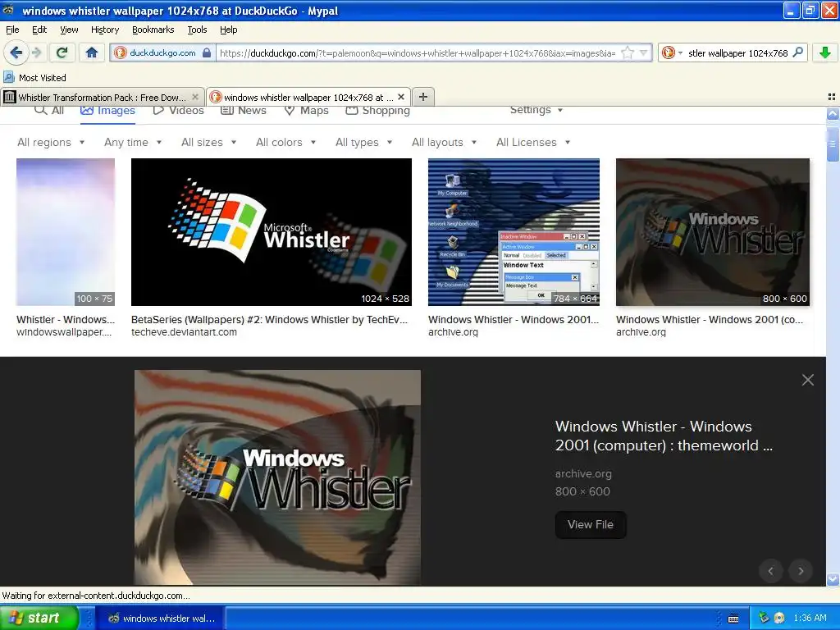Click the padlock site security icon
The height and width of the screenshot is (630, 840).
point(207,52)
